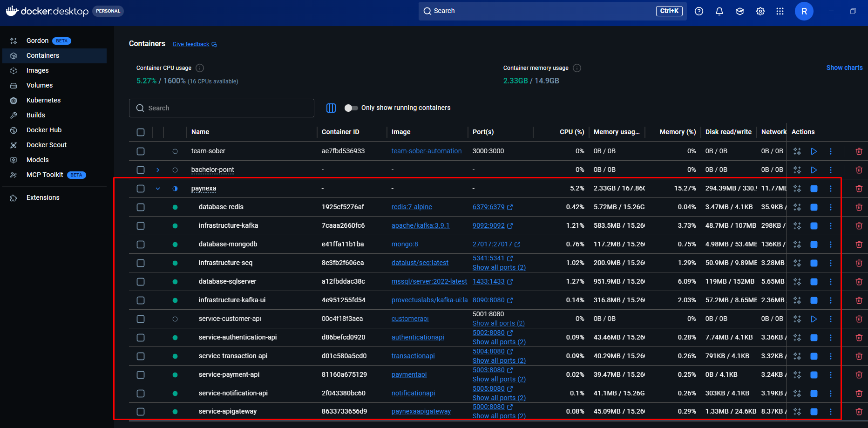Collapse the paynexa stack
The height and width of the screenshot is (428, 868).
pyautogui.click(x=158, y=189)
